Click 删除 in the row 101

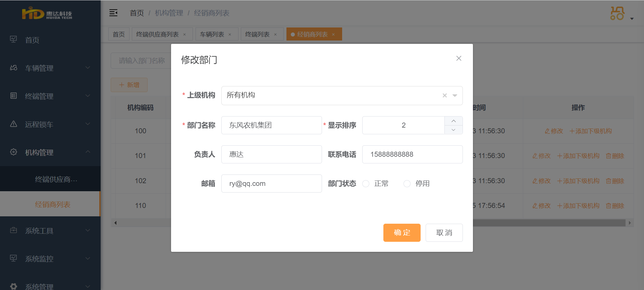click(x=615, y=156)
